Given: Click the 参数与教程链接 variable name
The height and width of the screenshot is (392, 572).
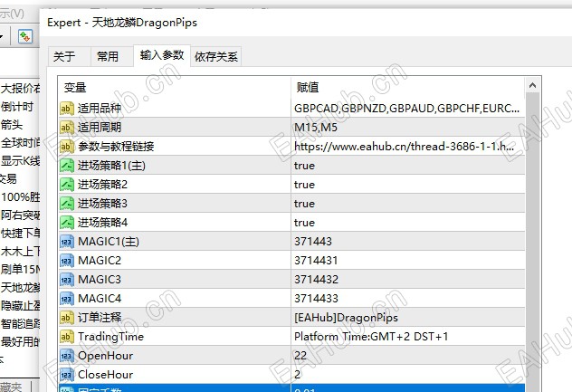Looking at the screenshot, I should (116, 147).
